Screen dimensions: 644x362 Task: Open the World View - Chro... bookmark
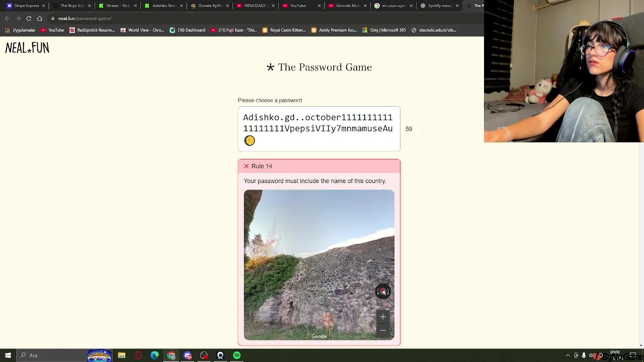[142, 30]
